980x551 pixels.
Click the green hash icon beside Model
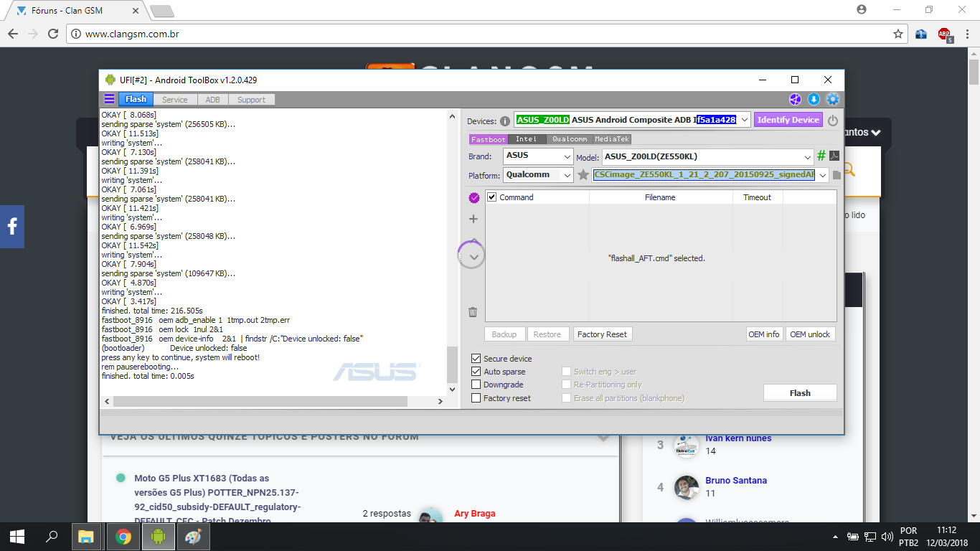coord(821,156)
